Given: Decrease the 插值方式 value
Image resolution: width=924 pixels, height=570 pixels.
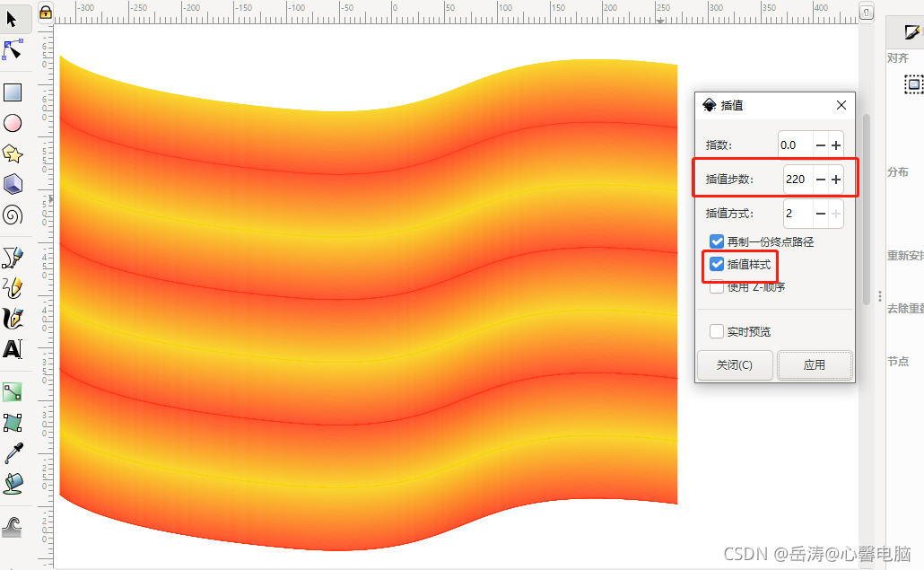Looking at the screenshot, I should [820, 214].
